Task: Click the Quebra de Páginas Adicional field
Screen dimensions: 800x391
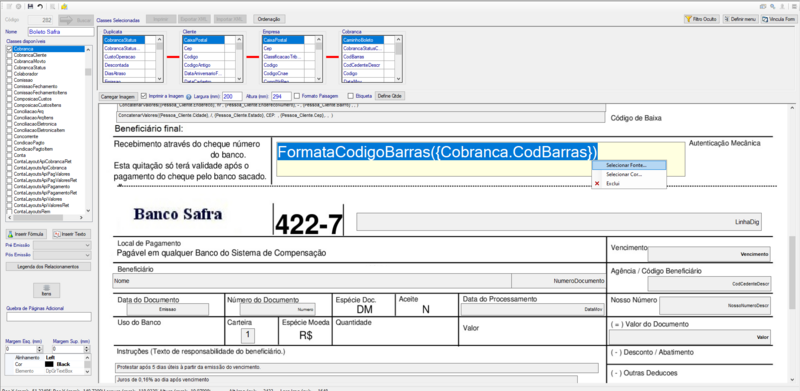Action: pos(48,317)
